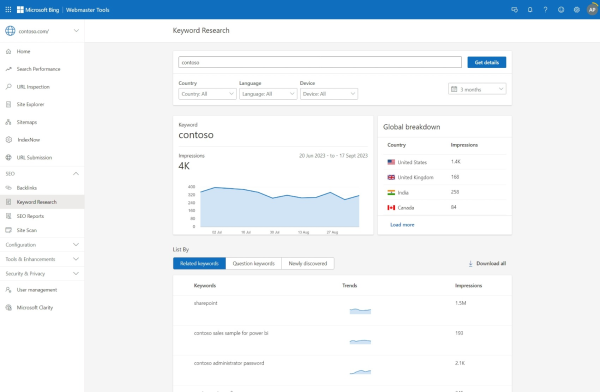Click the Keywords column header

[205, 286]
